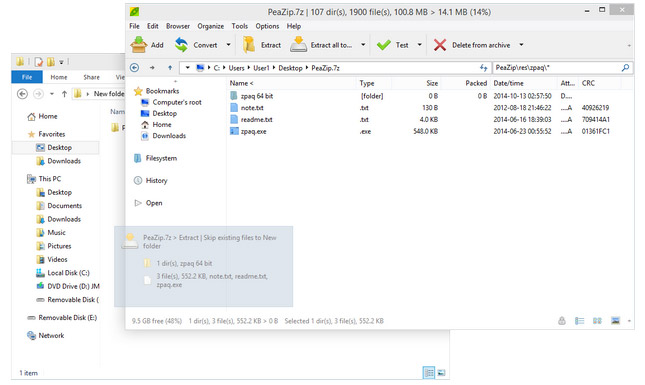Viewport: 645px width, 385px height.
Task: Click Desktop in the PeaZip breadcrumb path
Action: (290, 68)
